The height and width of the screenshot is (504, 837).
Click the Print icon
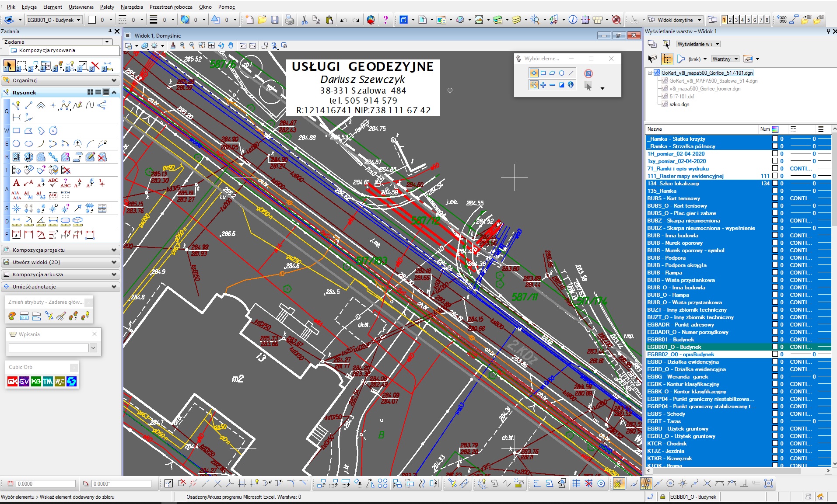coord(289,20)
